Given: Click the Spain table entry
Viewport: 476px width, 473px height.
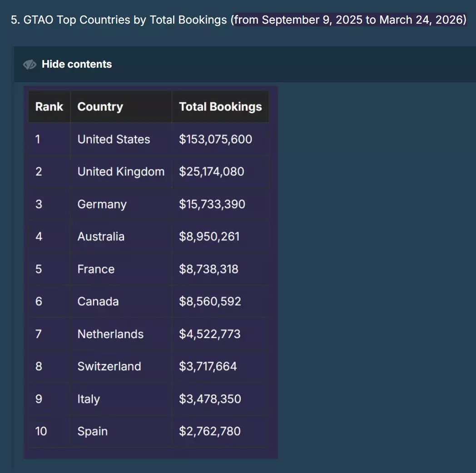Looking at the screenshot, I should pos(92,431).
